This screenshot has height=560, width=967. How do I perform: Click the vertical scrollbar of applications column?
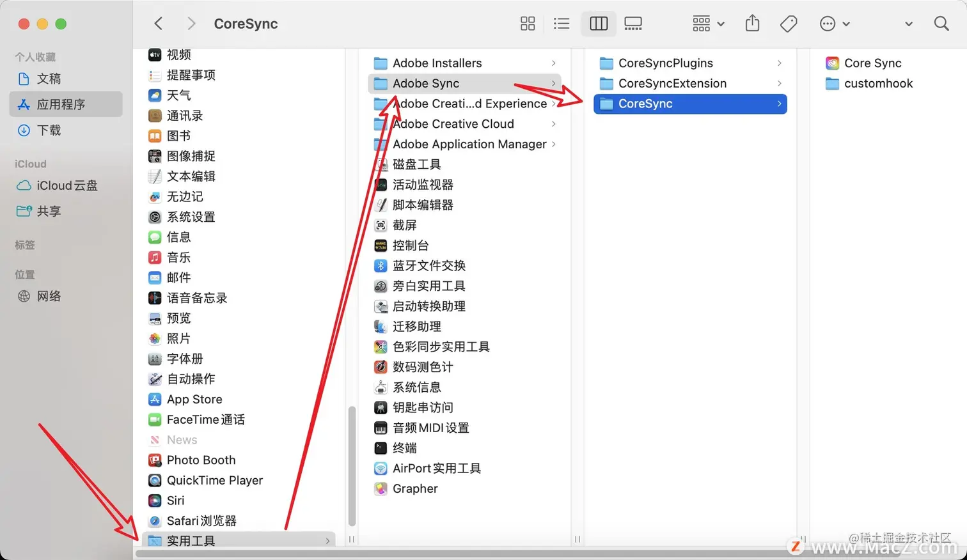(x=352, y=465)
